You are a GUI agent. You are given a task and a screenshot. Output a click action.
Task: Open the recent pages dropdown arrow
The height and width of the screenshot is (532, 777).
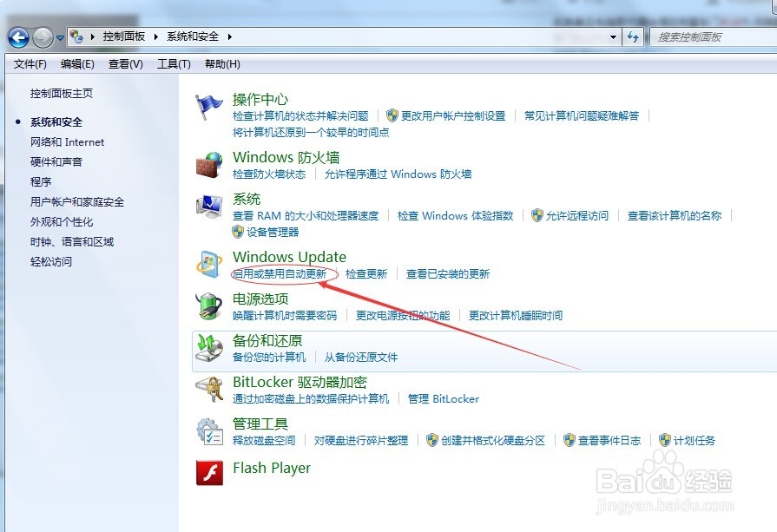coord(60,37)
